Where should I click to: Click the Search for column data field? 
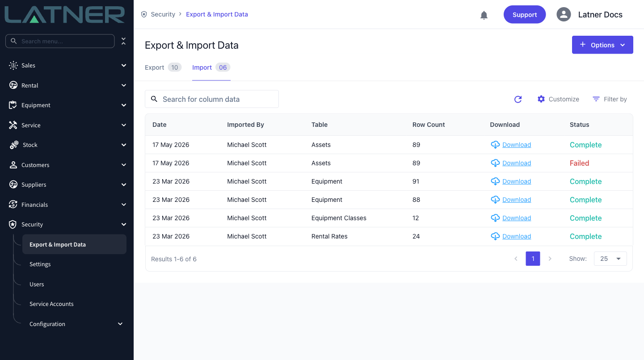[x=212, y=99]
